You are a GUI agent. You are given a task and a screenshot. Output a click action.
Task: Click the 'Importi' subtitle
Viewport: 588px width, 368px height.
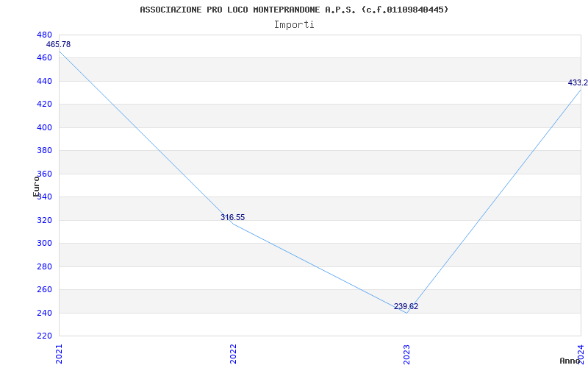click(x=294, y=25)
